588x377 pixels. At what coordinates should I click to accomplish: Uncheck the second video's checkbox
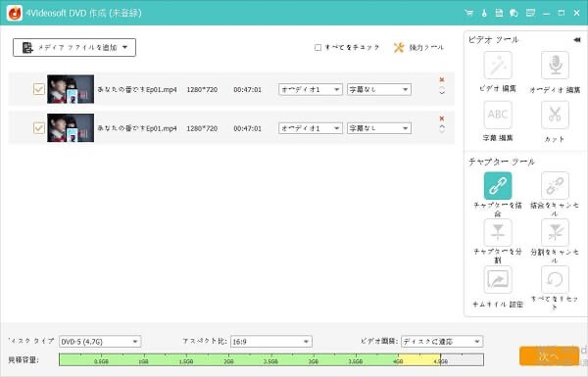[x=39, y=128]
